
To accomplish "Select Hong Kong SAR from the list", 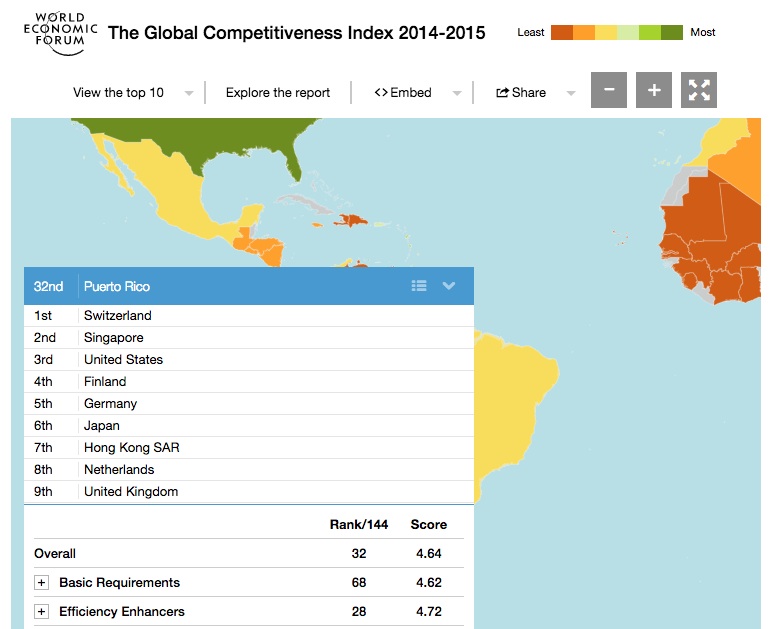I will pyautogui.click(x=249, y=447).
